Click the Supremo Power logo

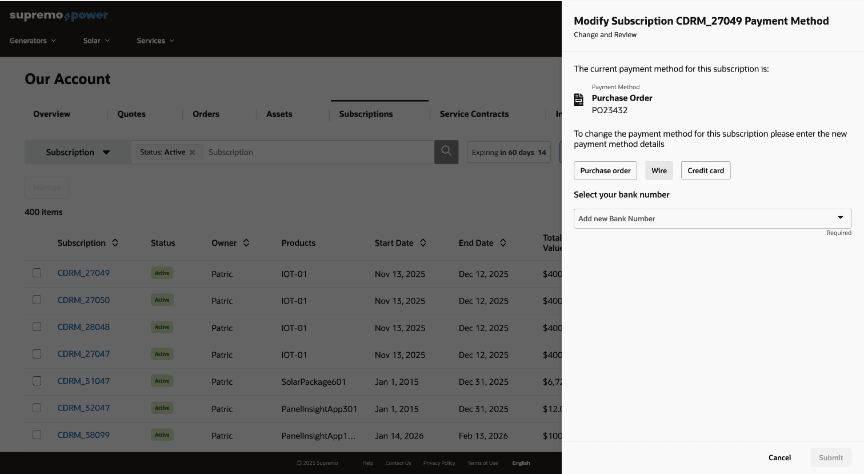tap(59, 15)
